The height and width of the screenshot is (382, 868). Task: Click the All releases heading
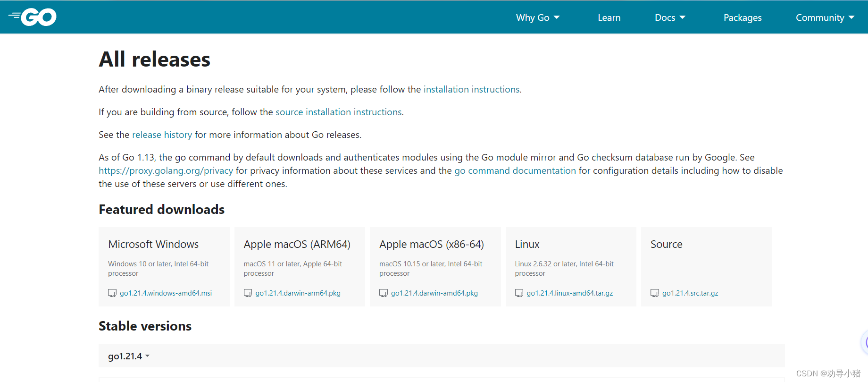tap(154, 59)
